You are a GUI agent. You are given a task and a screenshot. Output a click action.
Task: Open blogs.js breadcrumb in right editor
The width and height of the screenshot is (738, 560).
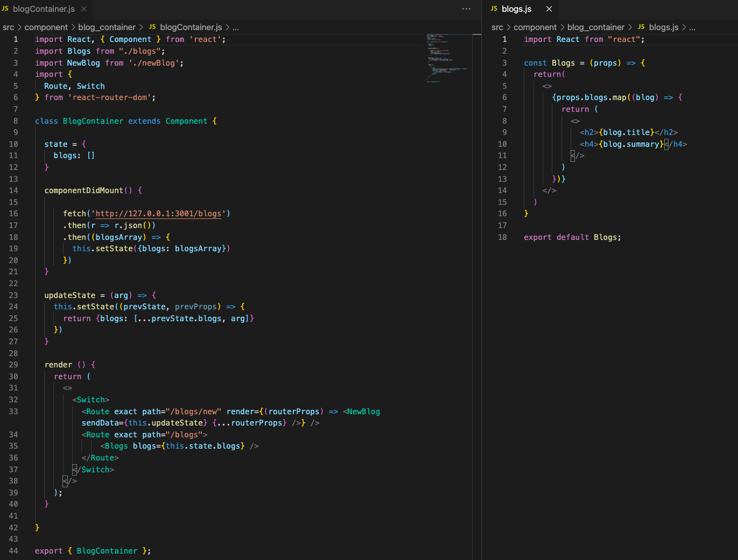[x=664, y=27]
